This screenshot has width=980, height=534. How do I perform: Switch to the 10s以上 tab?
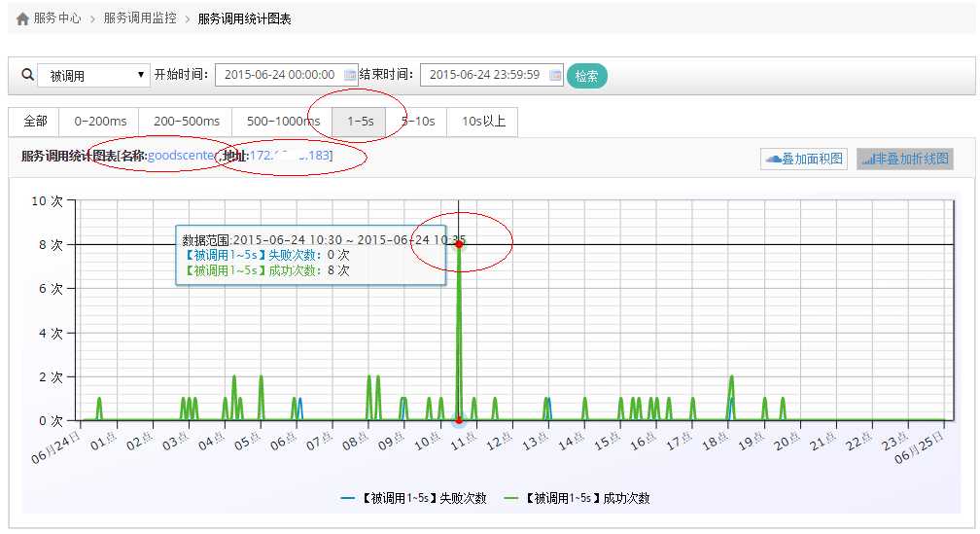tap(483, 122)
